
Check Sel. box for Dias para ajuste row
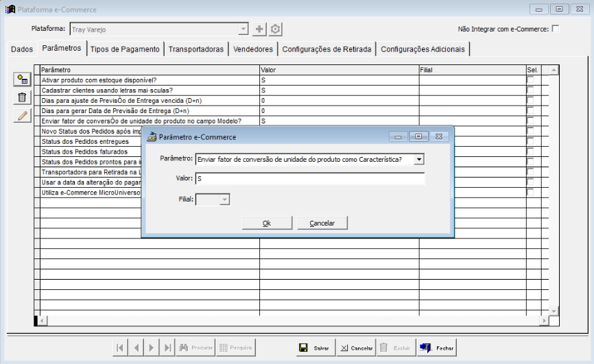530,100
